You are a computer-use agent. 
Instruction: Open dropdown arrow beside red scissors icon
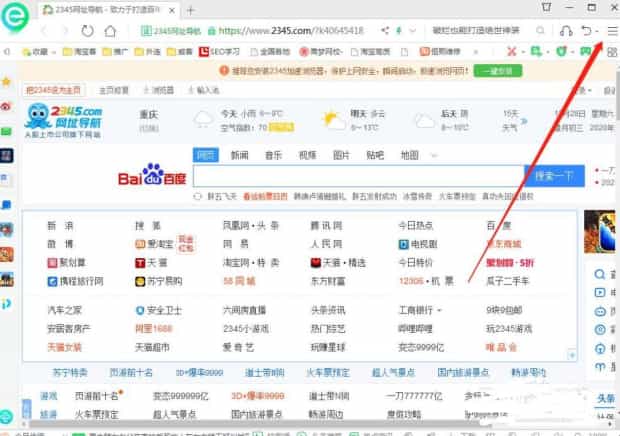pyautogui.click(x=523, y=52)
